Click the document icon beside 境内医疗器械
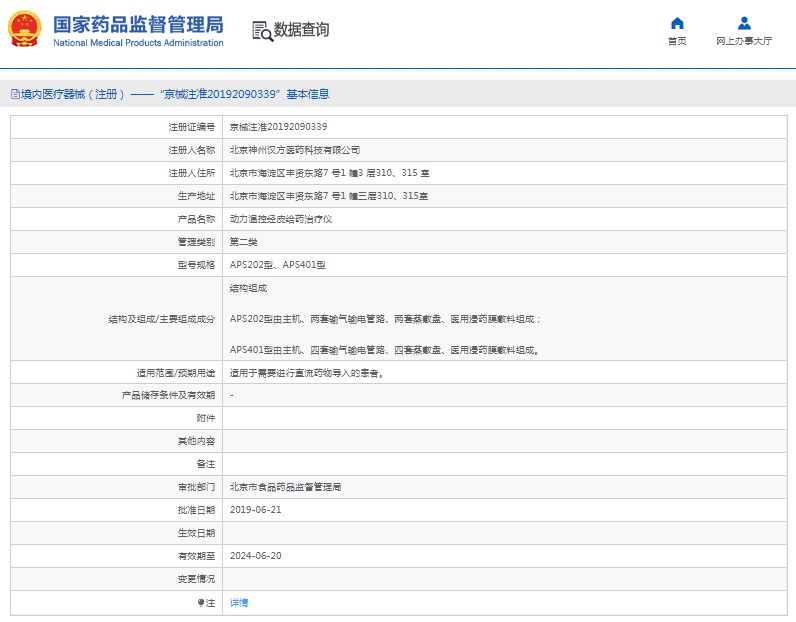The image size is (796, 622). pos(15,94)
